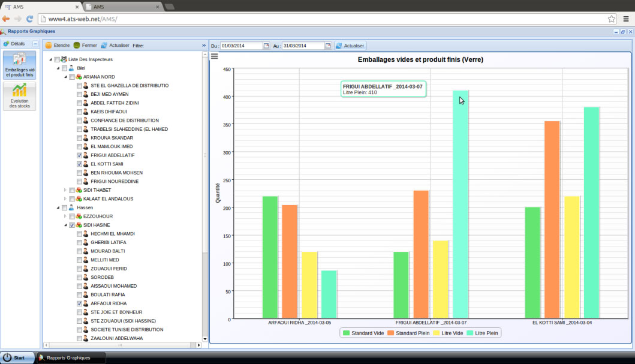Click Actualiser button beside the date range
The width and height of the screenshot is (635, 364).
[x=350, y=46]
